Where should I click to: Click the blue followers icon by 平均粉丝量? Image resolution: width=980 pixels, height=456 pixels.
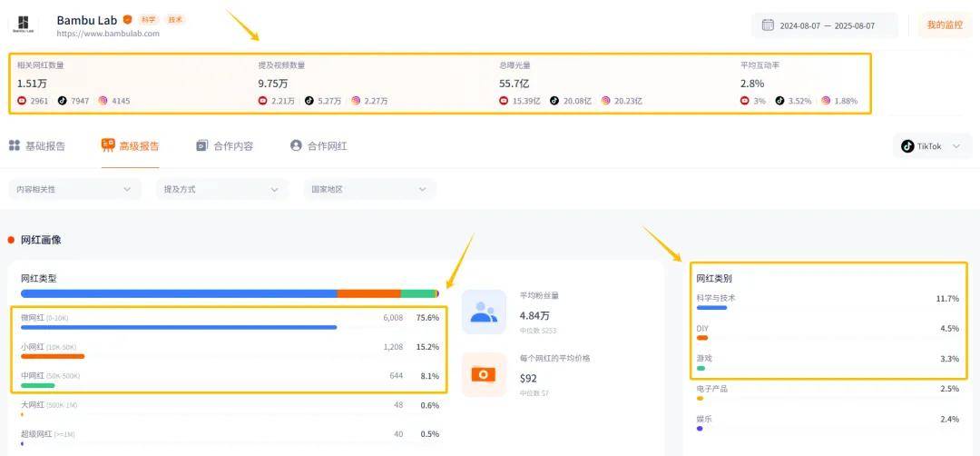(x=484, y=312)
